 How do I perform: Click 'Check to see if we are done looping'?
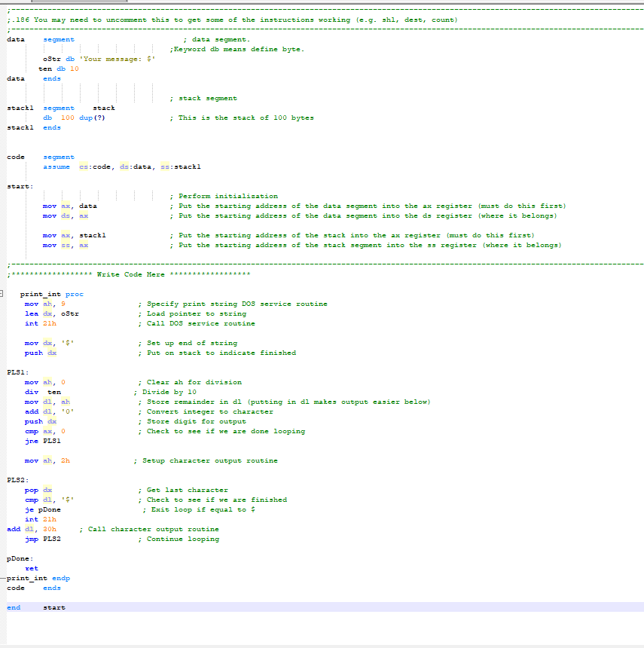point(226,432)
